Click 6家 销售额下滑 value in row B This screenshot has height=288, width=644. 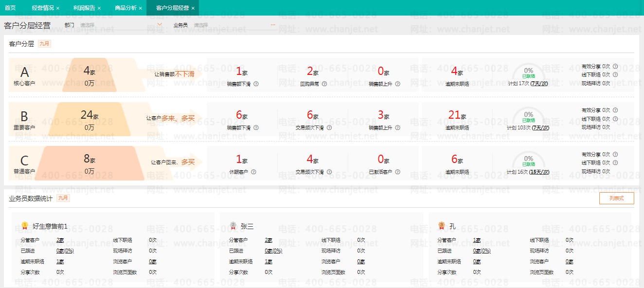tap(242, 115)
